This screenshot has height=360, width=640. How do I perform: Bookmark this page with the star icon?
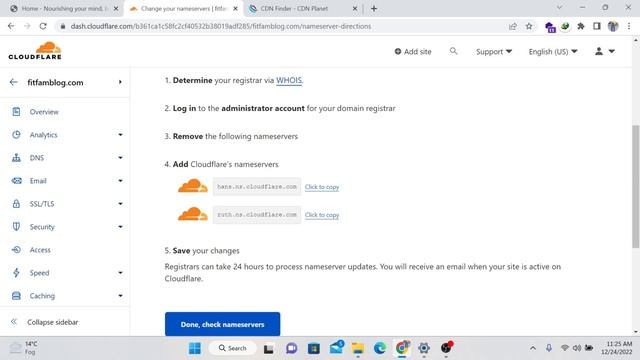coord(529,26)
